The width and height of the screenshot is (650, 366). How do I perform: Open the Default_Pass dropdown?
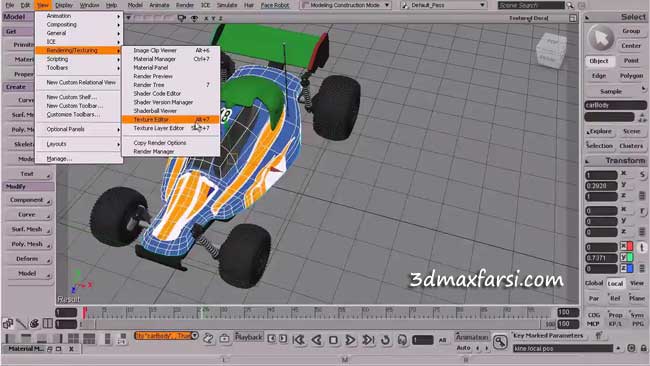coord(444,5)
